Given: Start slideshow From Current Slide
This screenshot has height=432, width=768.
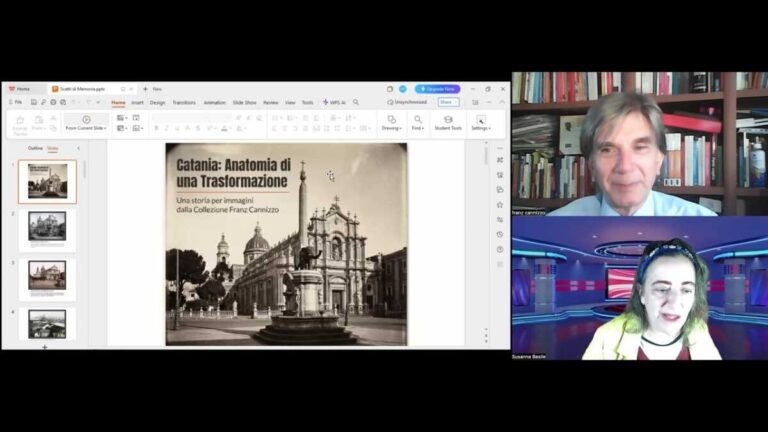Looking at the screenshot, I should tap(86, 122).
